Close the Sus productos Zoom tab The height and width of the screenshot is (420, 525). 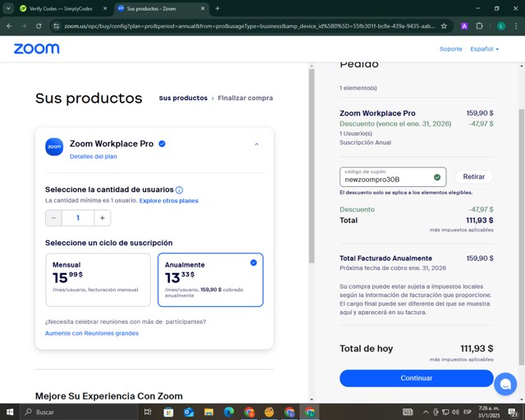(x=203, y=9)
